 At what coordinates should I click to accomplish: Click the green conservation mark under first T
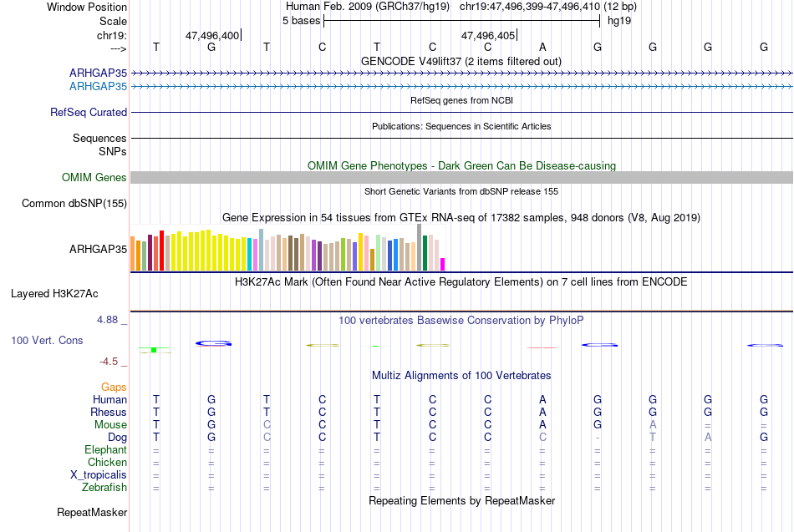pyautogui.click(x=155, y=350)
